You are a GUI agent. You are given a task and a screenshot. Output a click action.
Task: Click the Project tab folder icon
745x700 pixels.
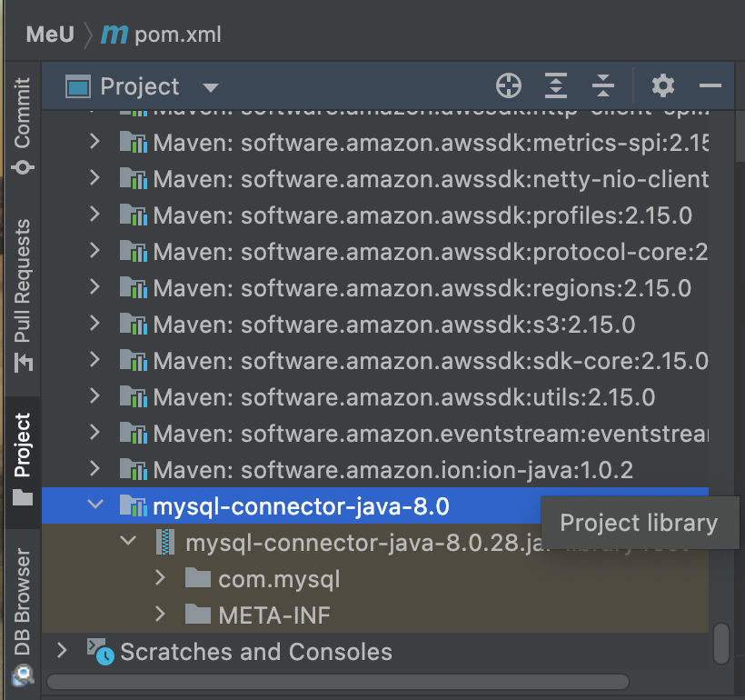point(23,497)
